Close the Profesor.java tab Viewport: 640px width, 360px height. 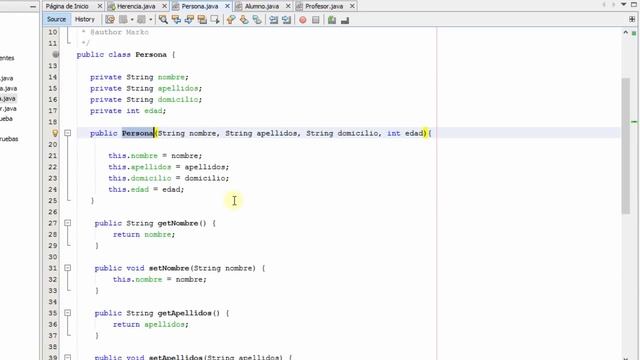(352, 6)
